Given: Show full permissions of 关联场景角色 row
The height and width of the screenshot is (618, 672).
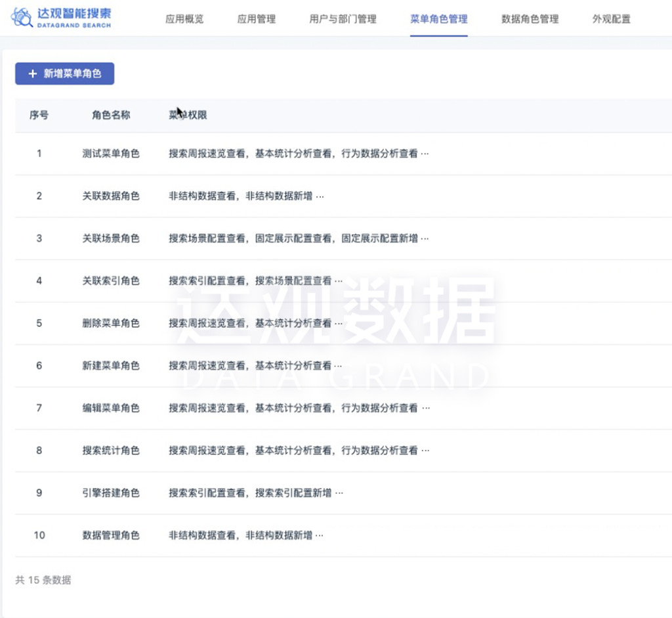Looking at the screenshot, I should [425, 238].
